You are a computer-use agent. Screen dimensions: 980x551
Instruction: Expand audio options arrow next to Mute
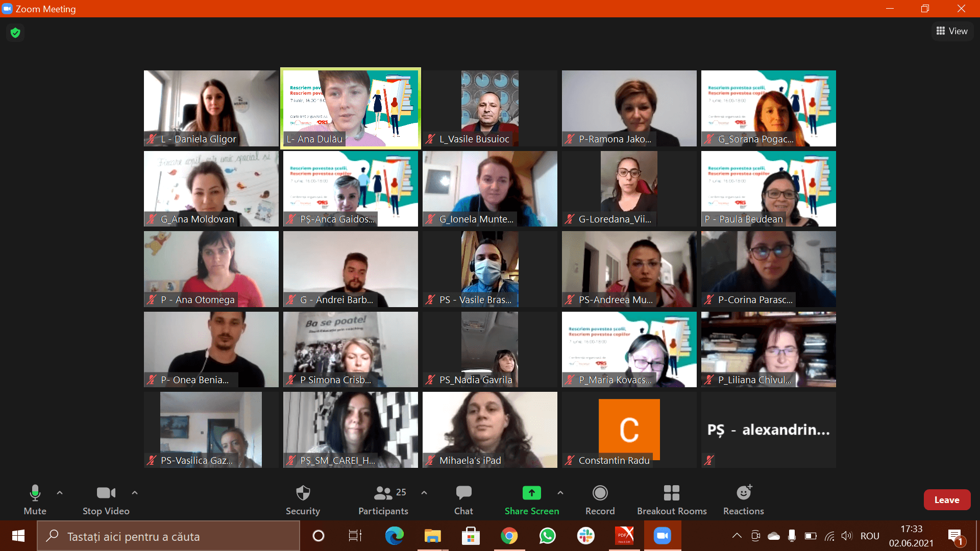pos(60,493)
